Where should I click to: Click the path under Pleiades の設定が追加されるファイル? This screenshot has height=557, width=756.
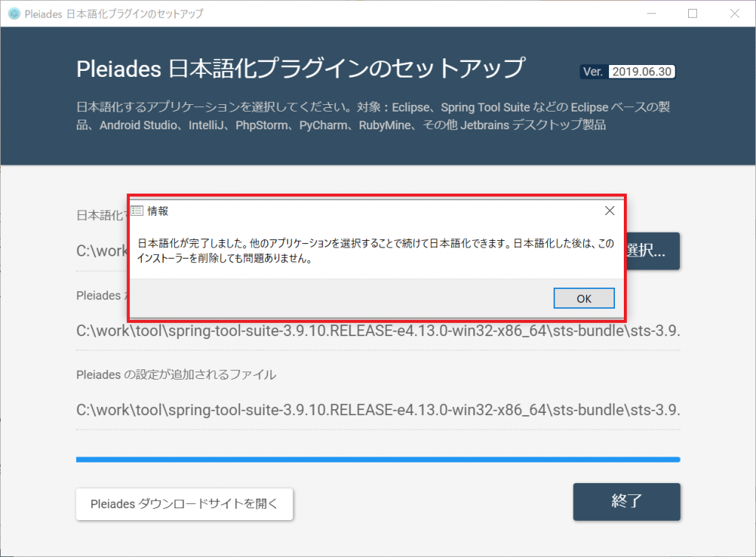[378, 410]
